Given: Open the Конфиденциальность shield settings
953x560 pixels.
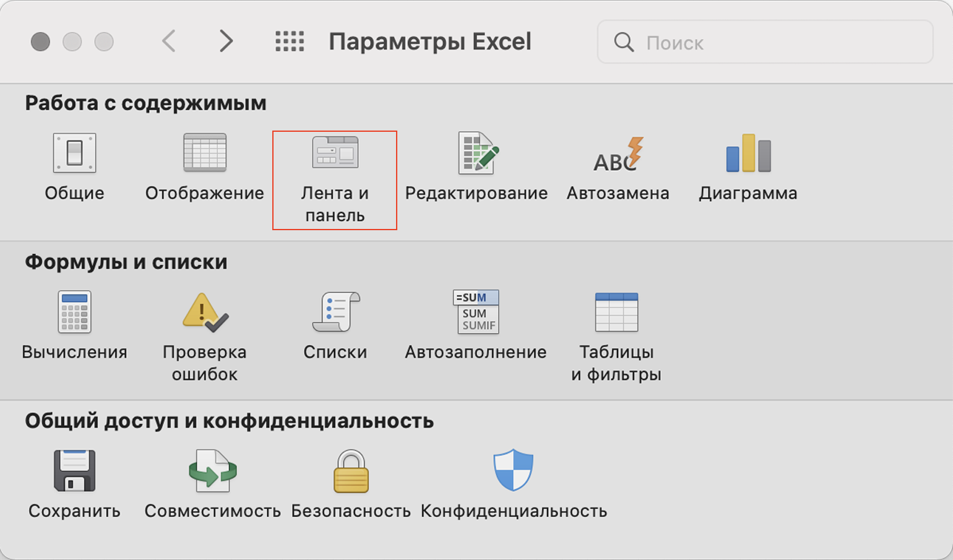Looking at the screenshot, I should tap(513, 472).
